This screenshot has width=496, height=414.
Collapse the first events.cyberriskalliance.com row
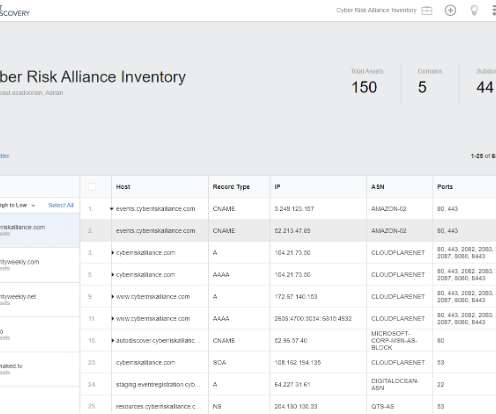click(112, 209)
